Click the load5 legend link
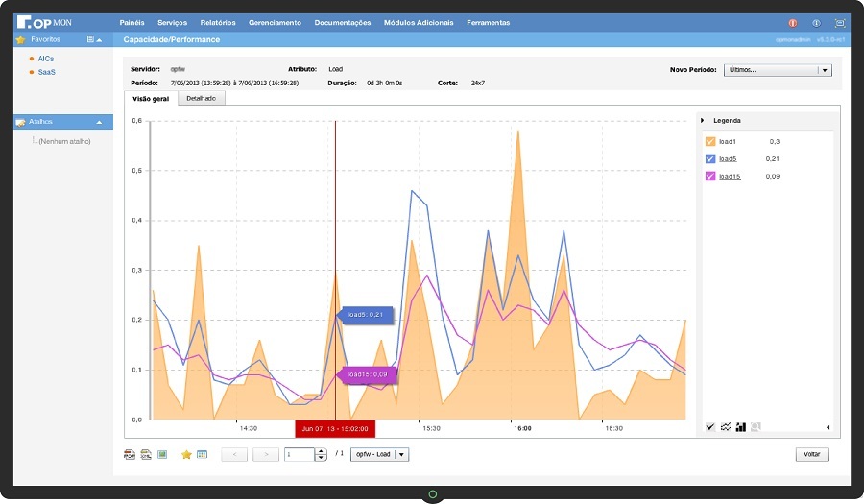This screenshot has width=864, height=504. pos(728,158)
